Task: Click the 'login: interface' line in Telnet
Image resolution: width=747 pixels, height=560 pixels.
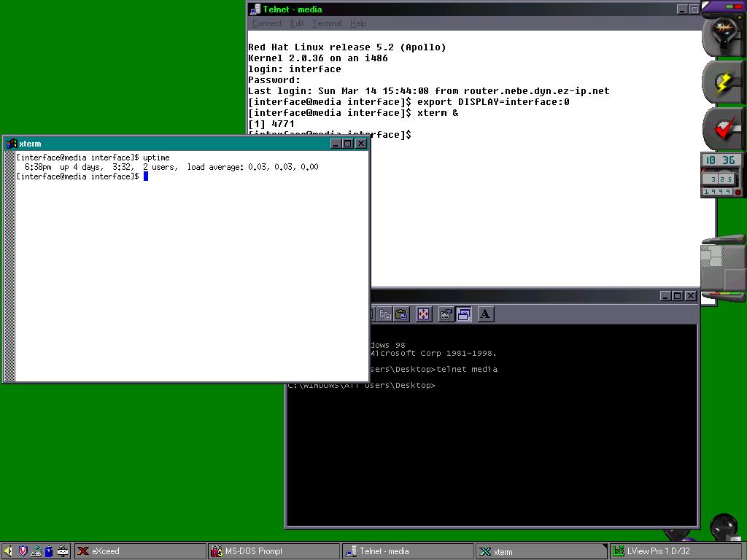Action: tap(295, 69)
